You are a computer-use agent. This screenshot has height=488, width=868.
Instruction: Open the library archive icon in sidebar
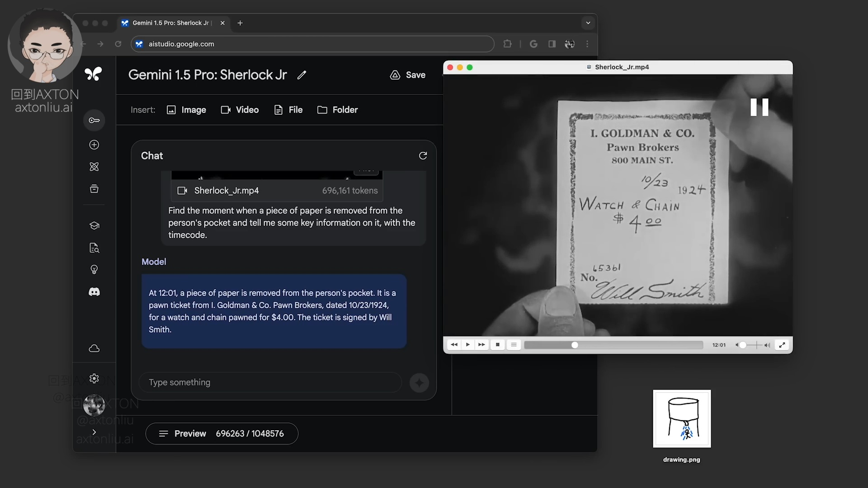[x=94, y=189]
